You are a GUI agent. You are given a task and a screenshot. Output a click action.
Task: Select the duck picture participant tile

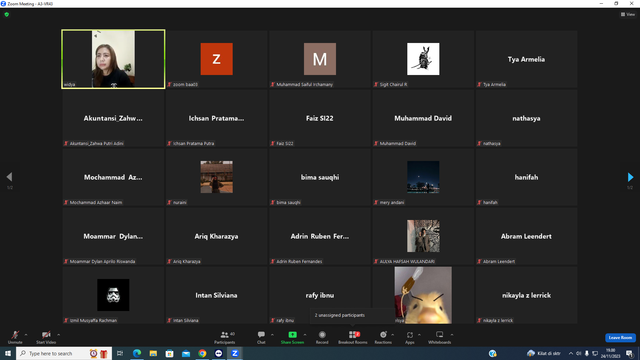(423, 295)
